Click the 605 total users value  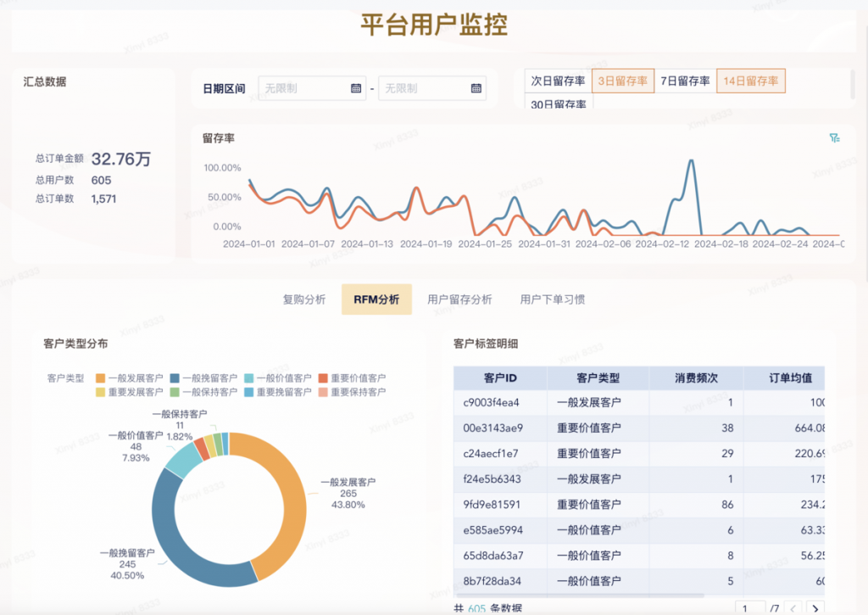click(x=102, y=180)
